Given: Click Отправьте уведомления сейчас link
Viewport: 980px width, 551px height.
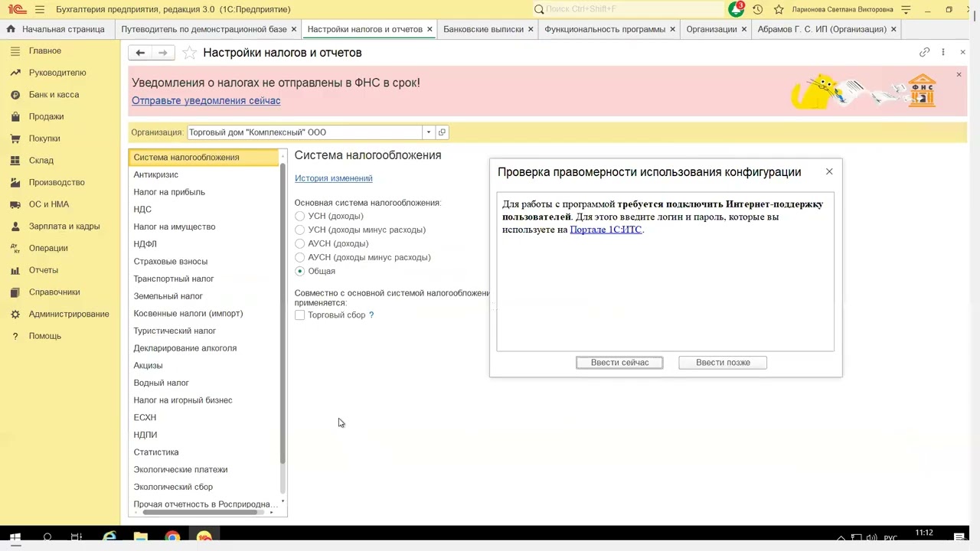Looking at the screenshot, I should click(x=206, y=100).
